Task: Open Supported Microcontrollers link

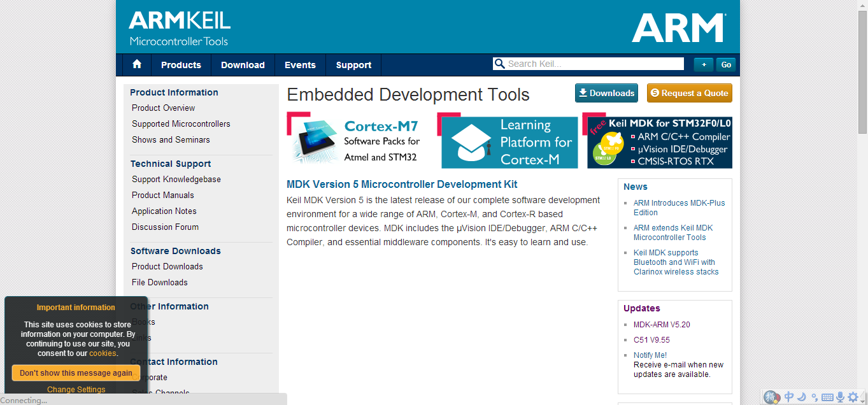Action: [181, 124]
